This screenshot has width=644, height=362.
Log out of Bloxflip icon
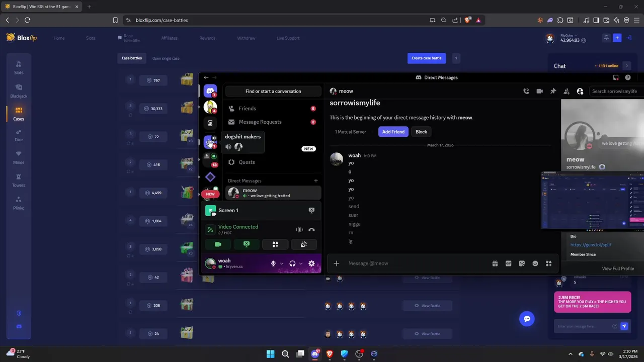(x=628, y=38)
